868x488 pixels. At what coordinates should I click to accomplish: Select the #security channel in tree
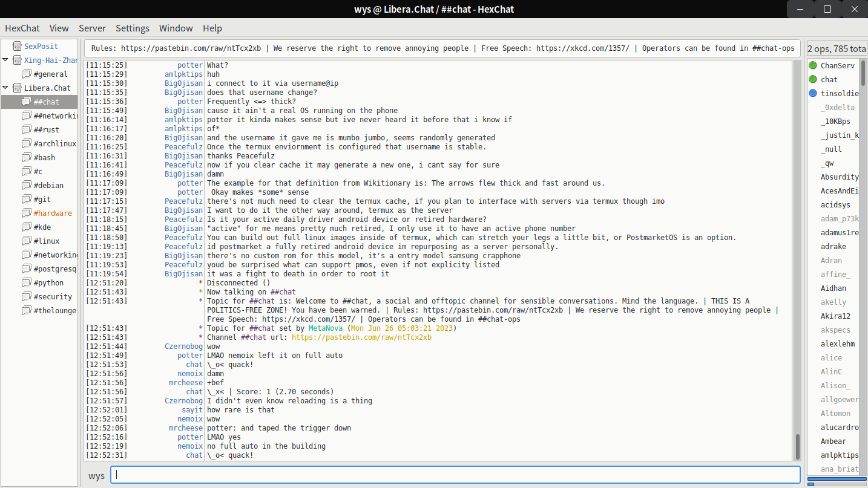[x=53, y=296]
